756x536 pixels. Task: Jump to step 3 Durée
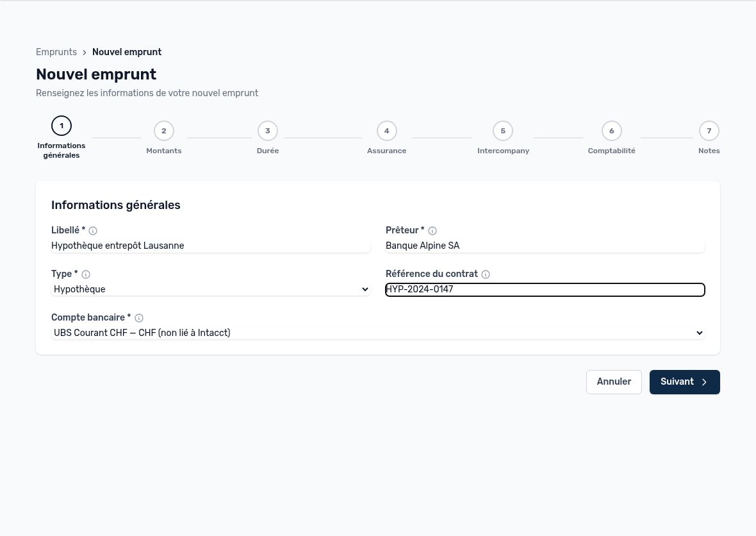[x=268, y=138]
